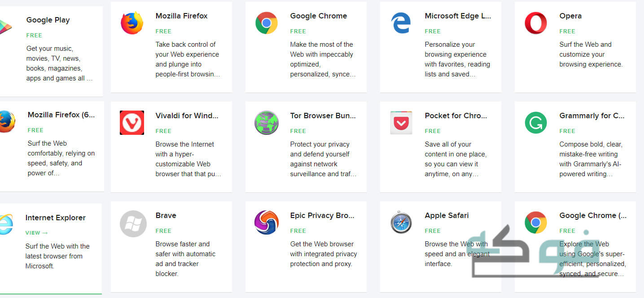Click FREE label under Opera
Image resolution: width=644 pixels, height=298 pixels.
[x=567, y=31]
